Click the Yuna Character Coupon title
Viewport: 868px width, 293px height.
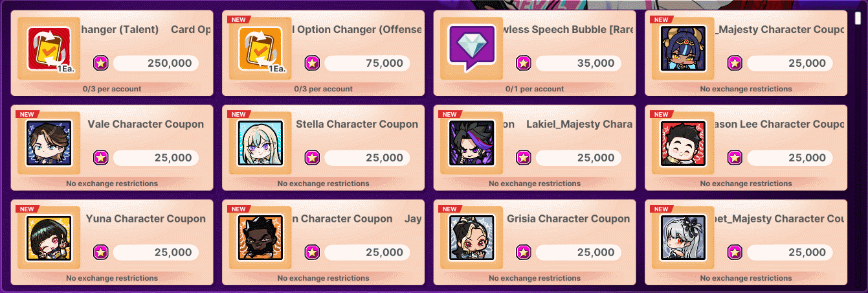click(146, 219)
